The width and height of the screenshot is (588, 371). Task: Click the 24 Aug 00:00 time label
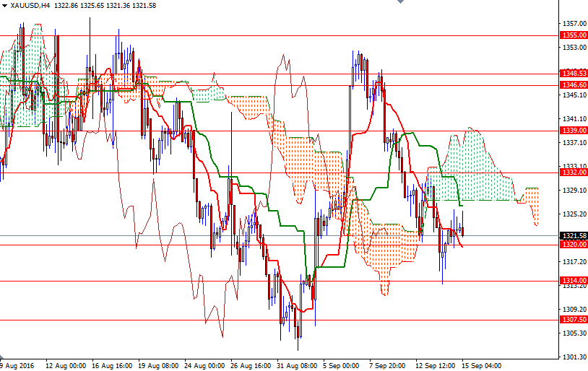coord(204,366)
